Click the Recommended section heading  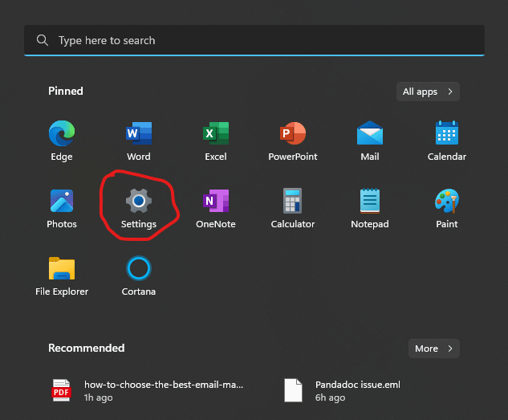tap(87, 348)
